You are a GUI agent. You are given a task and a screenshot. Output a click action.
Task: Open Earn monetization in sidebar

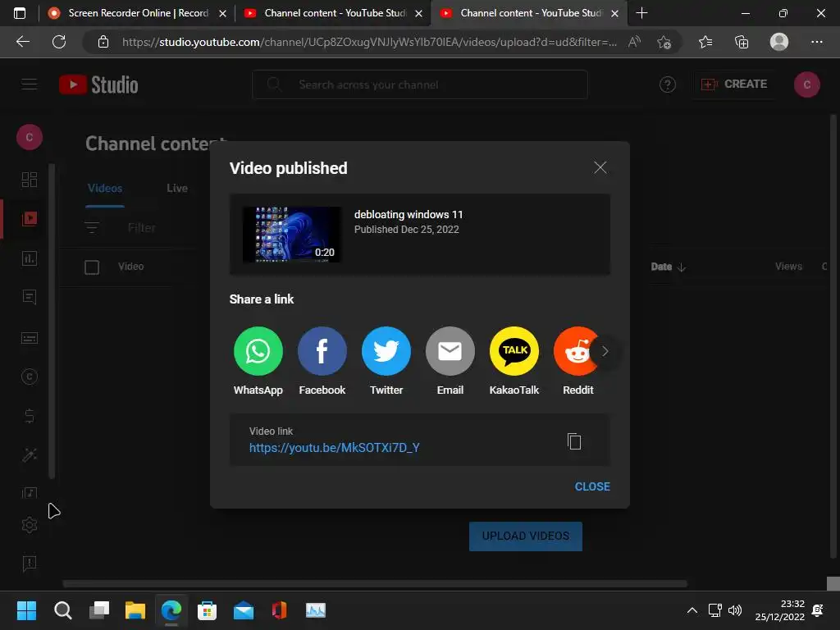[30, 416]
